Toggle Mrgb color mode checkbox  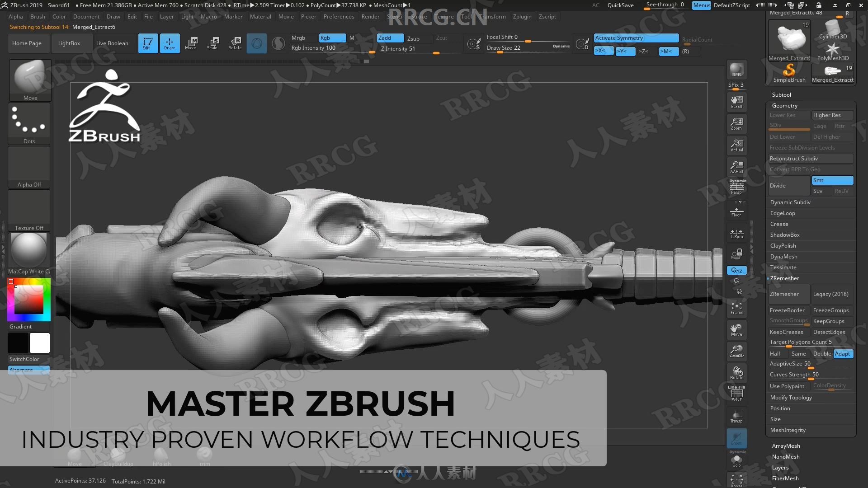click(298, 37)
